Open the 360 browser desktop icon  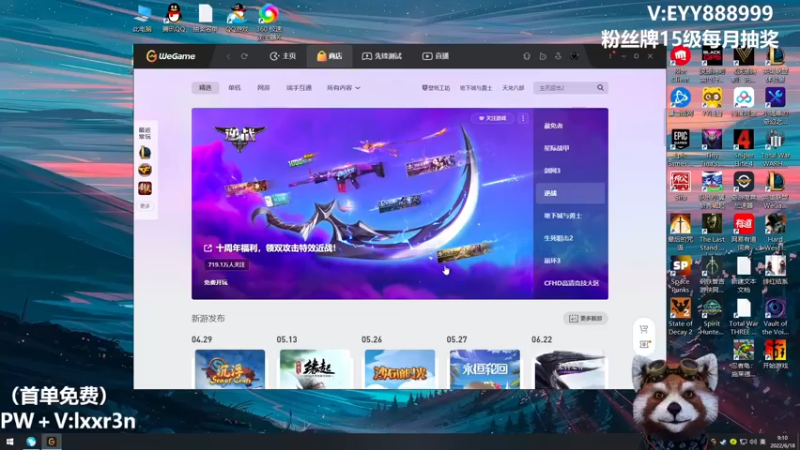[268, 21]
